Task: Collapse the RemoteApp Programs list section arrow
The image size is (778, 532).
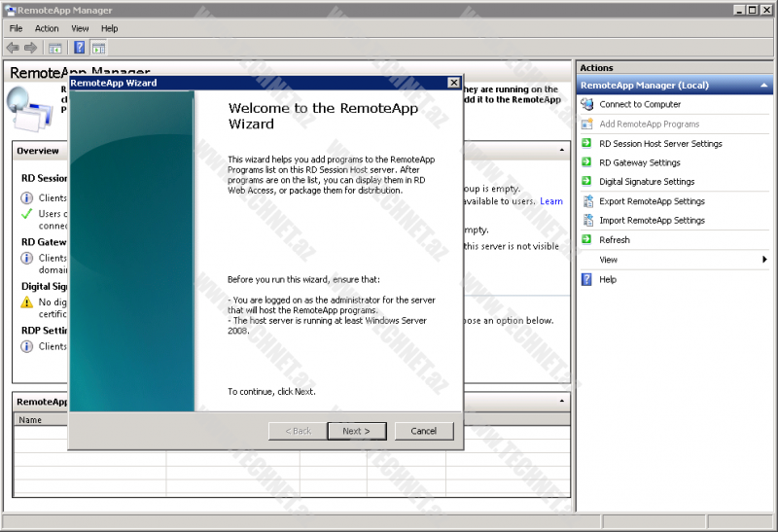Action: [x=562, y=401]
